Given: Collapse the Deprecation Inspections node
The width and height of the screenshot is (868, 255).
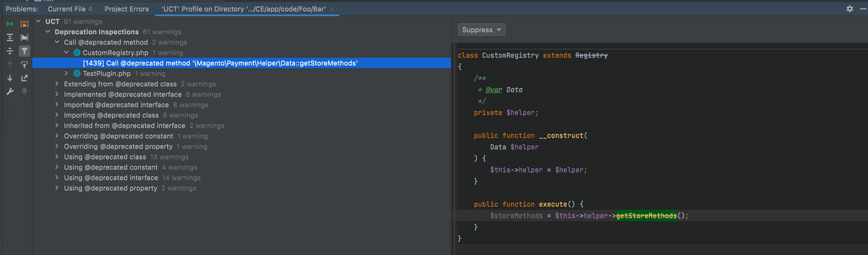Looking at the screenshot, I should click(x=48, y=32).
